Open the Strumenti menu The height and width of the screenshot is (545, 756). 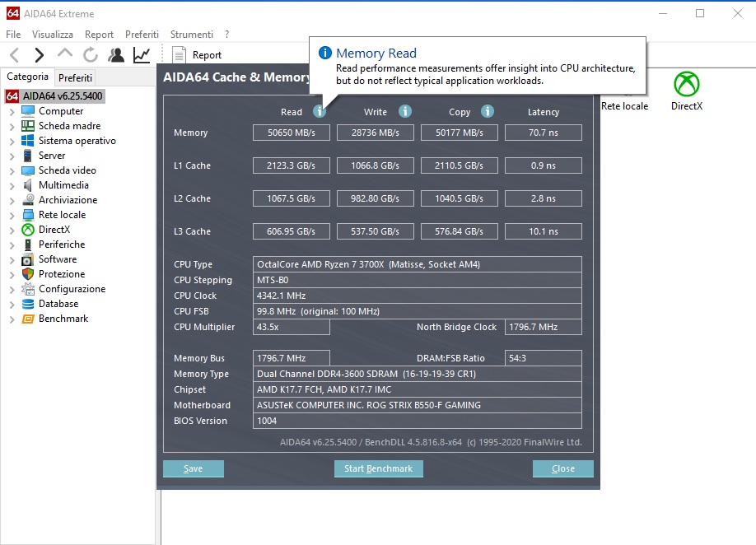[191, 35]
